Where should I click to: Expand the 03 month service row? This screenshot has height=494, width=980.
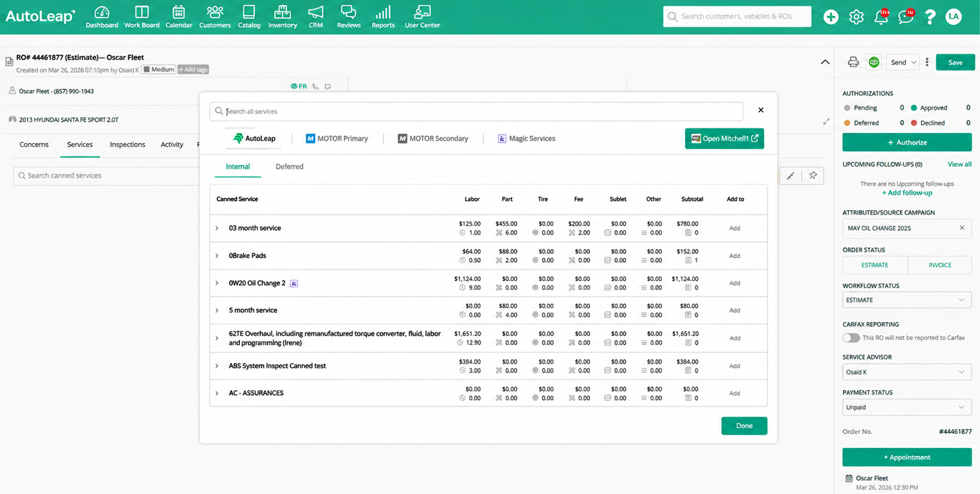(x=217, y=228)
